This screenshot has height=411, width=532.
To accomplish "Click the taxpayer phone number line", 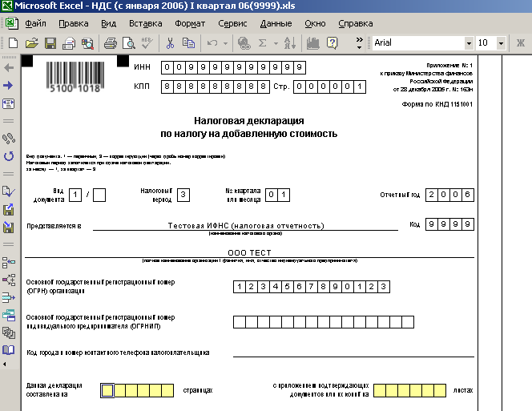I will pos(353,353).
